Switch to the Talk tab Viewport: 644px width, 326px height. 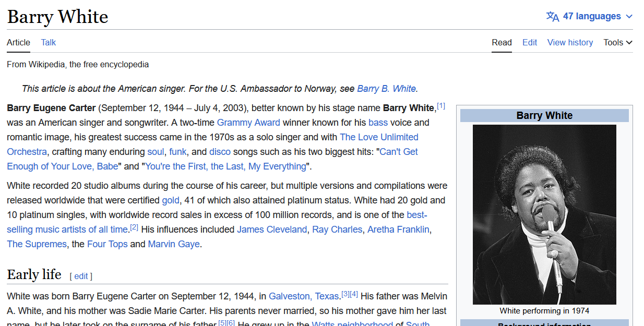(49, 42)
